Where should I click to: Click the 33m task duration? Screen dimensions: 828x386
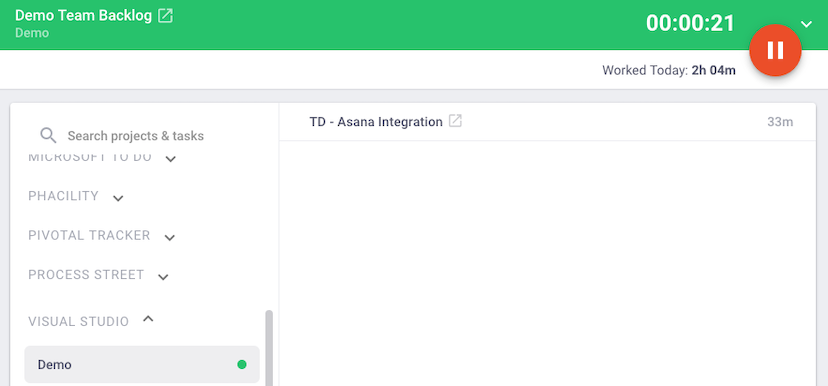click(x=780, y=122)
